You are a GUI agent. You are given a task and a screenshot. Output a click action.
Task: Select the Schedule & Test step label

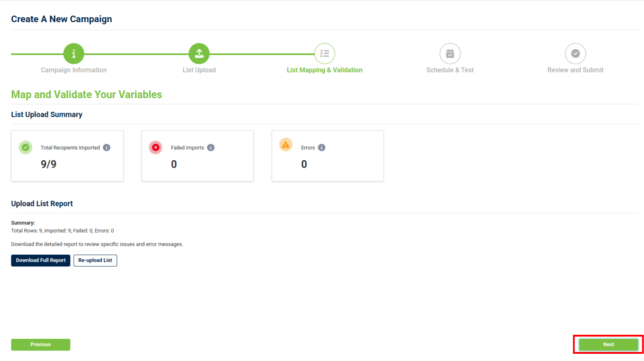[x=450, y=70]
